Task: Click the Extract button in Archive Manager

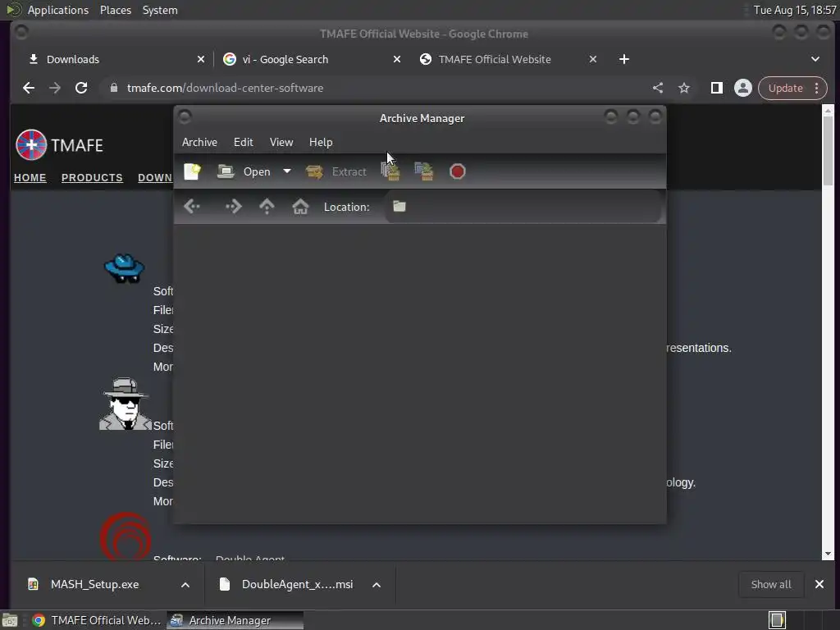Action: (x=336, y=171)
